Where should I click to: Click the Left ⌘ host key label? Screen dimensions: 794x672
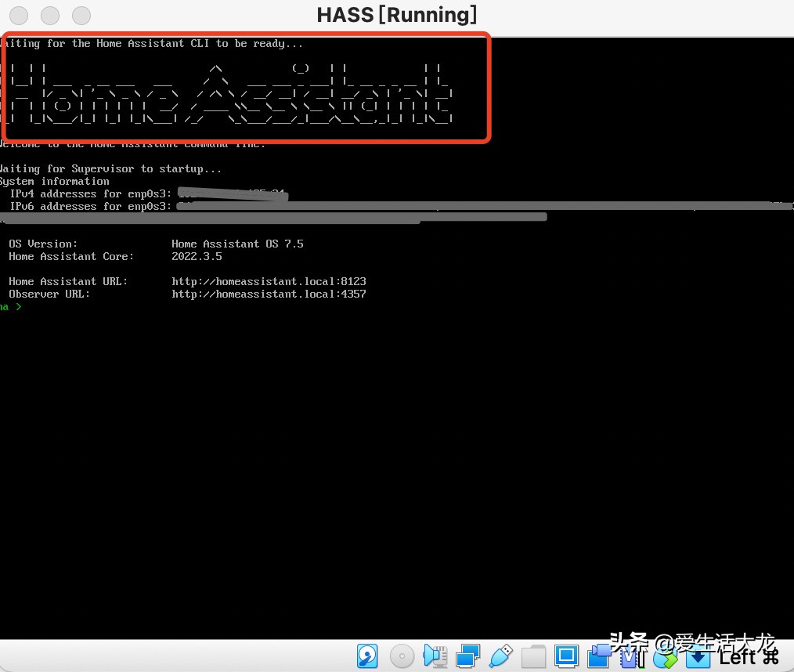(x=748, y=656)
